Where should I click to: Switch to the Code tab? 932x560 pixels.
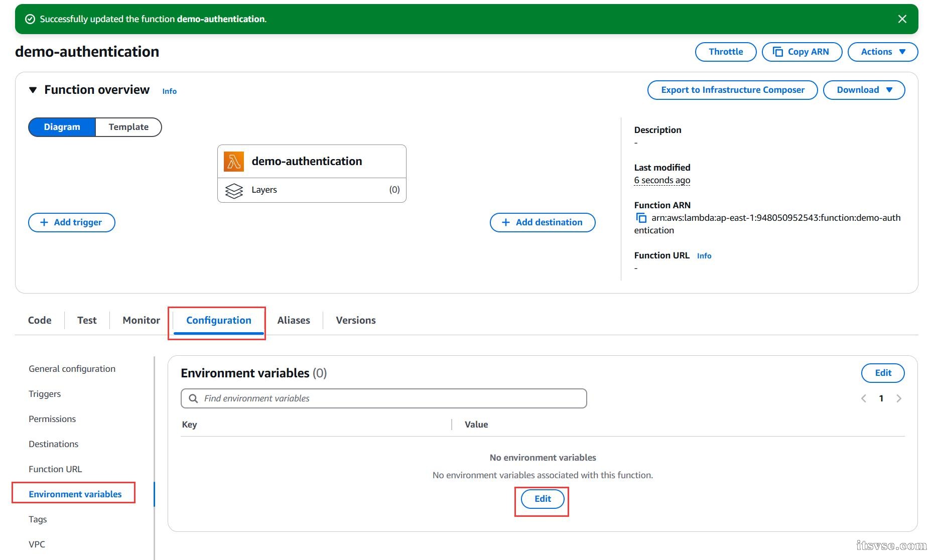click(x=40, y=320)
